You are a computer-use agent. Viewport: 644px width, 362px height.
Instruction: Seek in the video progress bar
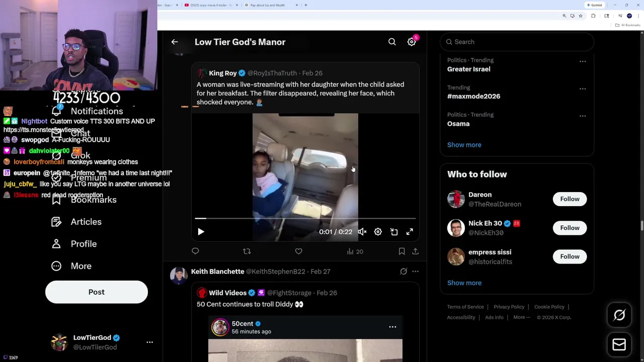click(x=305, y=219)
